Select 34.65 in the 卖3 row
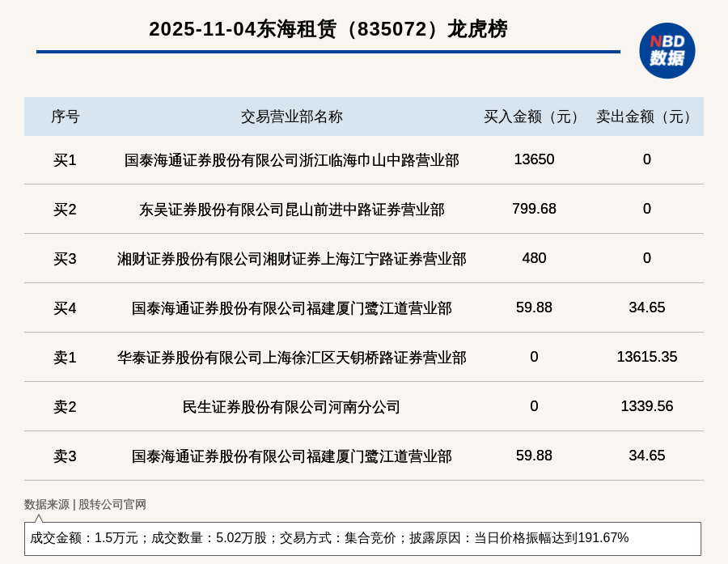The width and height of the screenshot is (728, 564). click(x=647, y=456)
